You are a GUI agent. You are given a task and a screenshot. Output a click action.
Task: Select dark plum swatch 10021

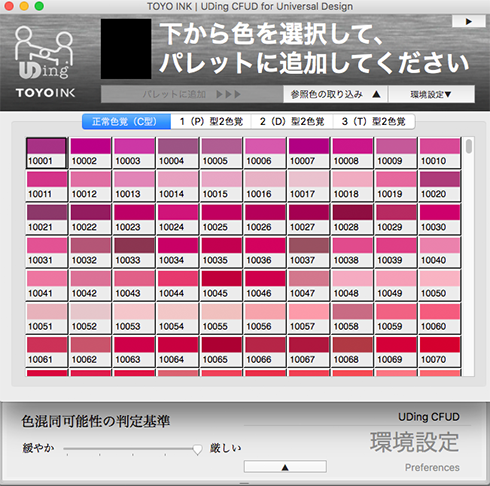tap(46, 219)
